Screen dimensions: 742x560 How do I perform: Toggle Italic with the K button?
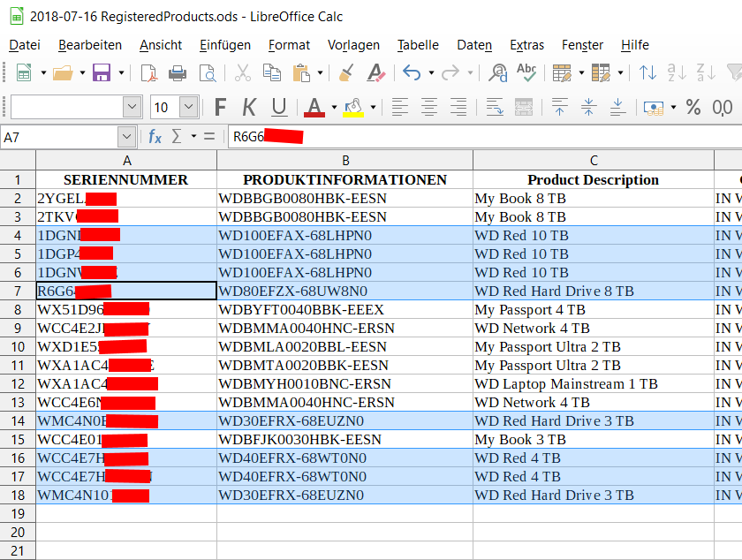249,108
